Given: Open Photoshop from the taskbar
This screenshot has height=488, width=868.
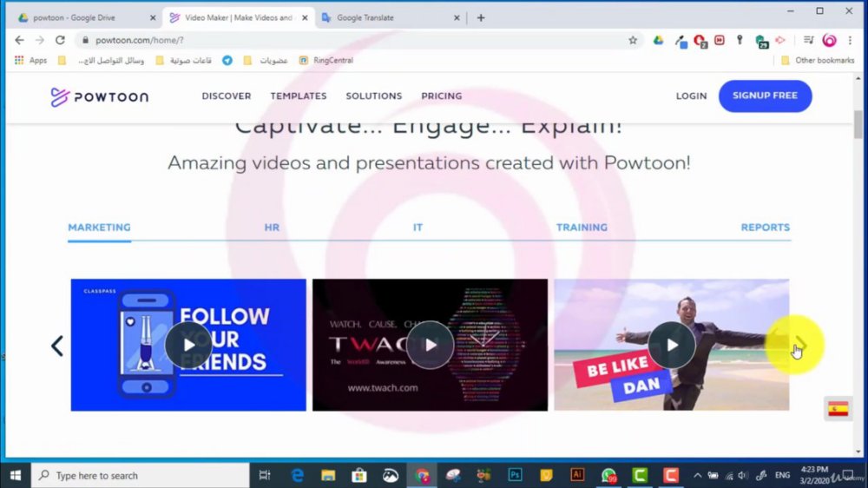Looking at the screenshot, I should [x=515, y=475].
